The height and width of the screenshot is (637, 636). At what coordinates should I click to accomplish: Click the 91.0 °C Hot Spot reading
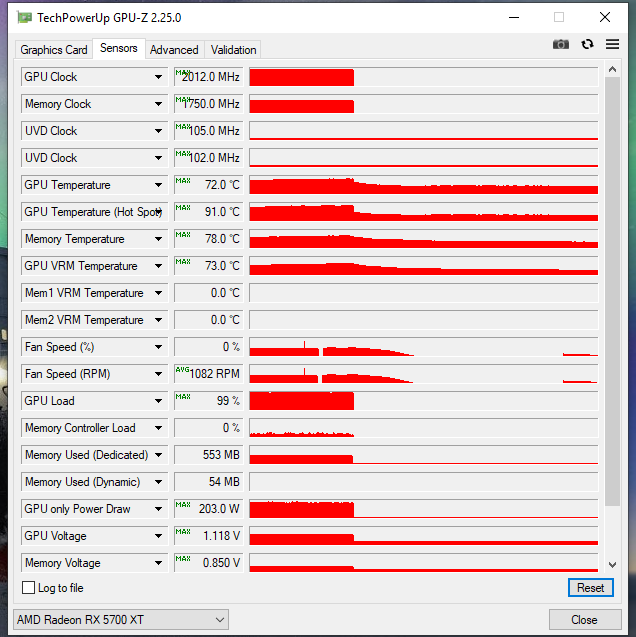click(208, 212)
